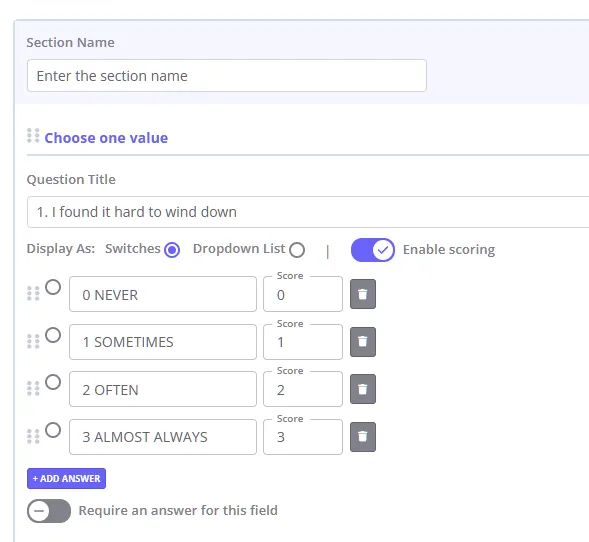The image size is (589, 542).
Task: Grab the drag handle beside 'Choose one value'
Action: coord(33,136)
